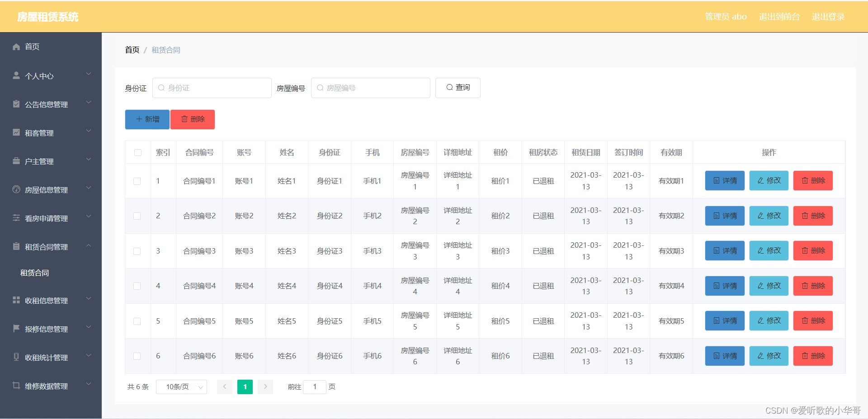Click 首页 breadcrumb link
The image size is (868, 419).
click(132, 50)
